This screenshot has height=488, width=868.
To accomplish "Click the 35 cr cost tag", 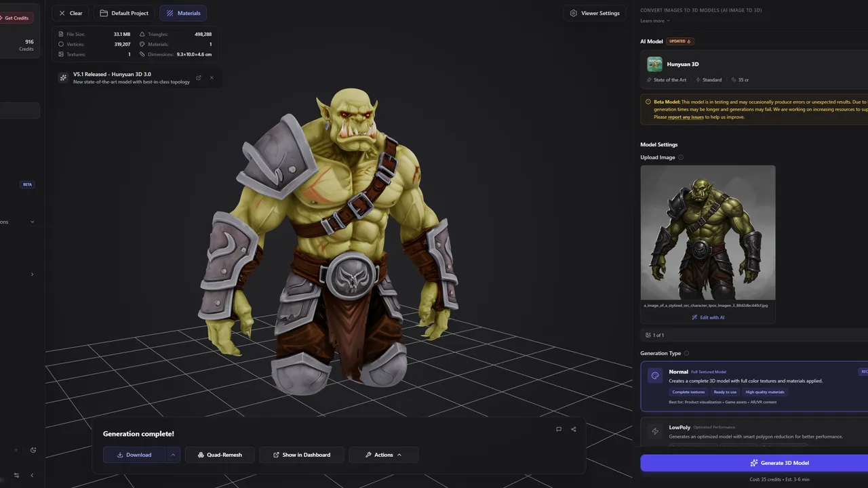I will click(740, 80).
